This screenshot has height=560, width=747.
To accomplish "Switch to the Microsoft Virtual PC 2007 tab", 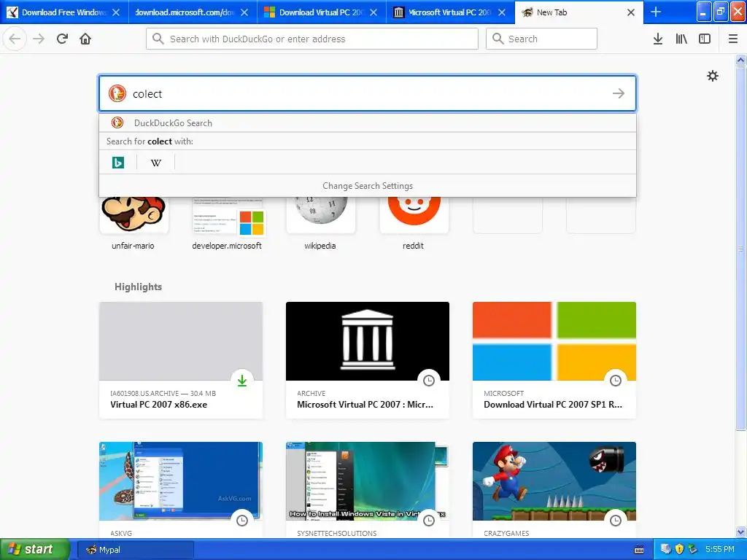I will pos(450,12).
